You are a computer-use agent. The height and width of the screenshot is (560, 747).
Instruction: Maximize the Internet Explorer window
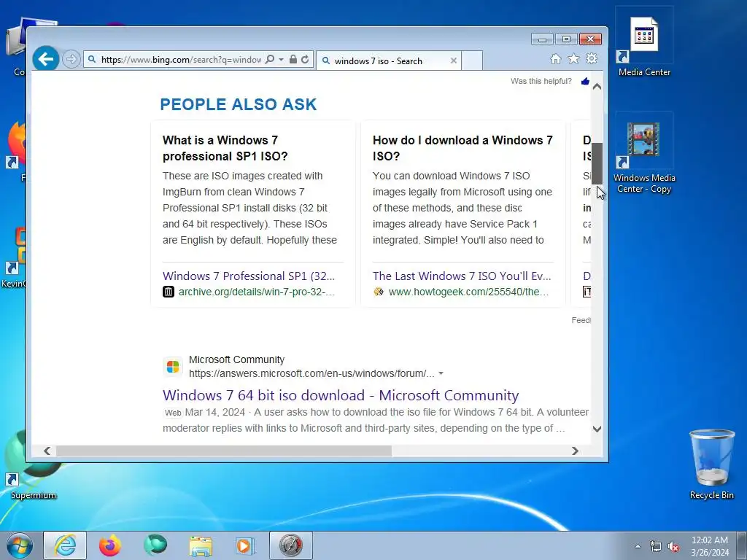coord(566,39)
